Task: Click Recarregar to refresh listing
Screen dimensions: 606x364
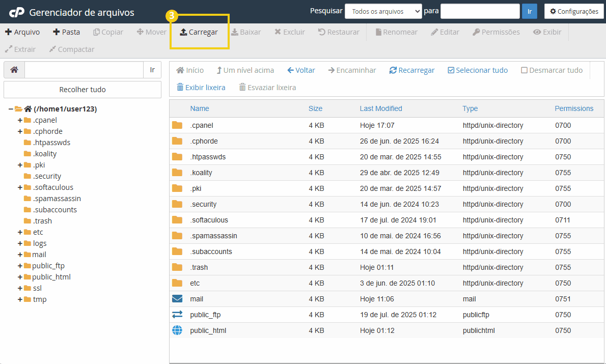Action: point(411,70)
